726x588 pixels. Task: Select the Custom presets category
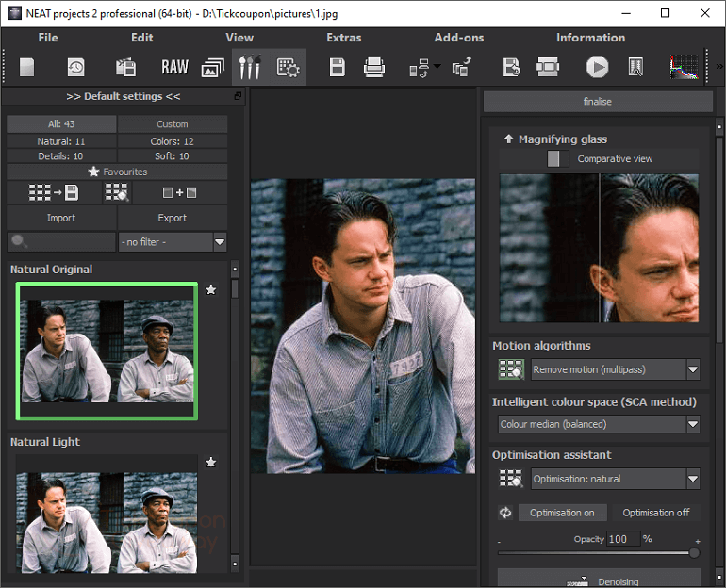(173, 124)
